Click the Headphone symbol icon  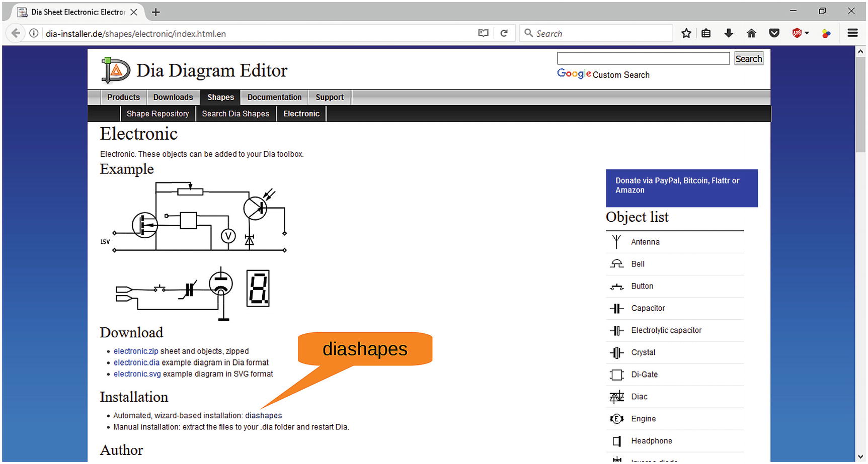click(616, 441)
